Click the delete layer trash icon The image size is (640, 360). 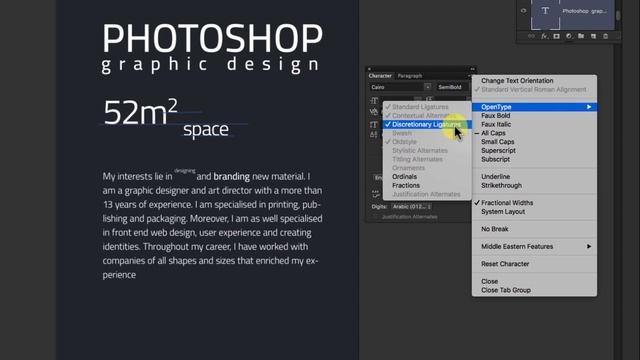pos(605,36)
